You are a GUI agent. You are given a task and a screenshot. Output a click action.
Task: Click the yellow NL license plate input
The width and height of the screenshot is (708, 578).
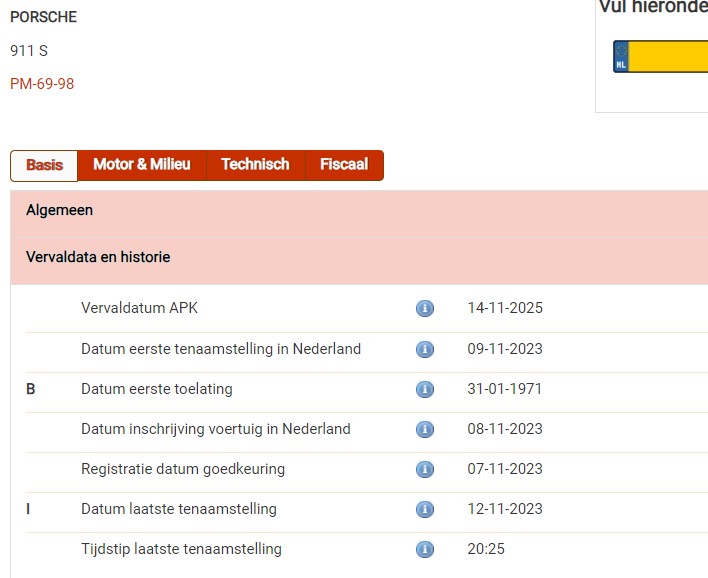point(661,56)
